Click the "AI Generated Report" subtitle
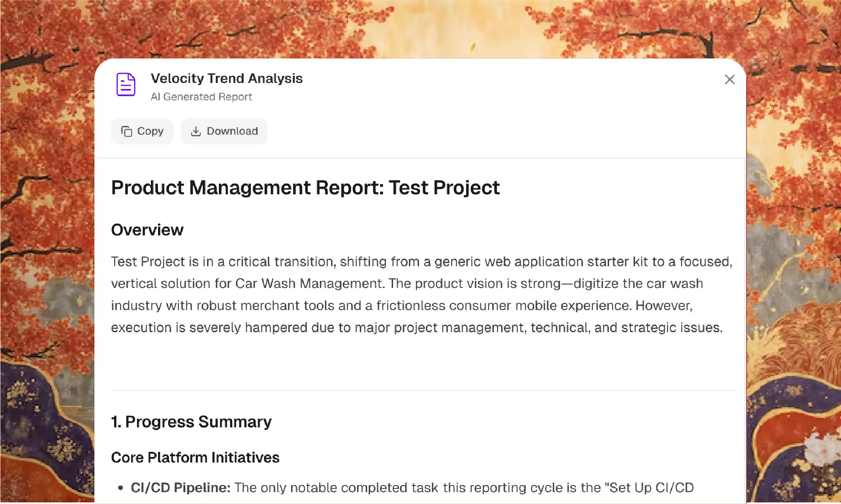This screenshot has width=841, height=504. tap(202, 97)
